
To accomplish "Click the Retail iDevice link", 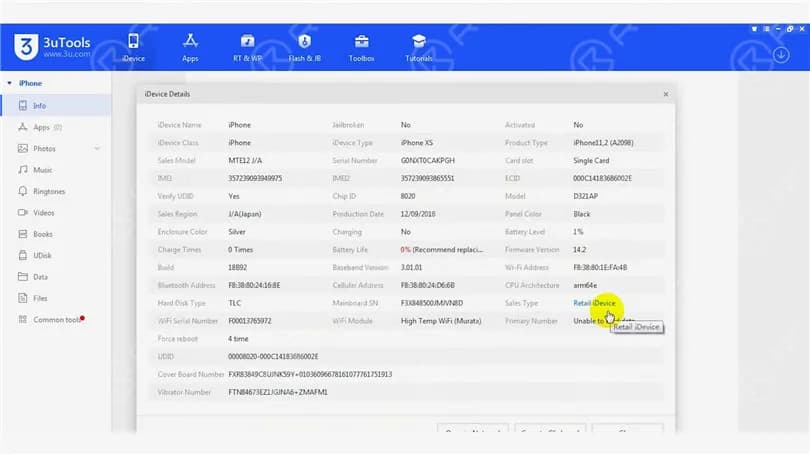I will [x=595, y=303].
